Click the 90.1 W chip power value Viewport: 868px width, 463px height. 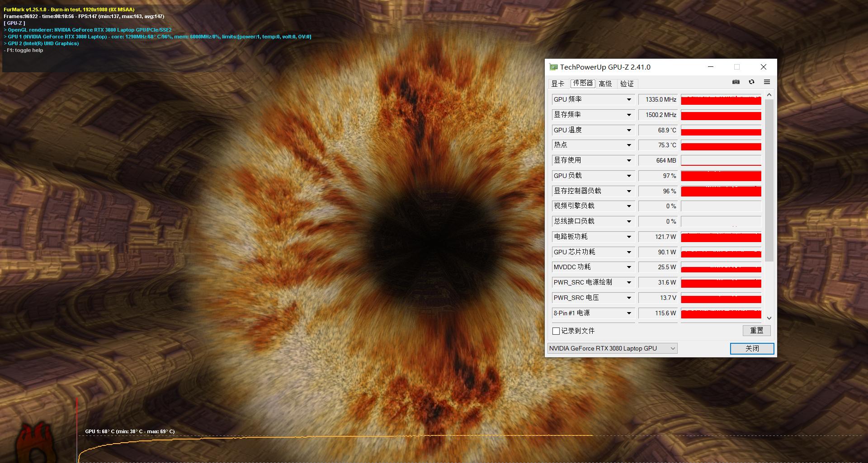click(x=658, y=252)
